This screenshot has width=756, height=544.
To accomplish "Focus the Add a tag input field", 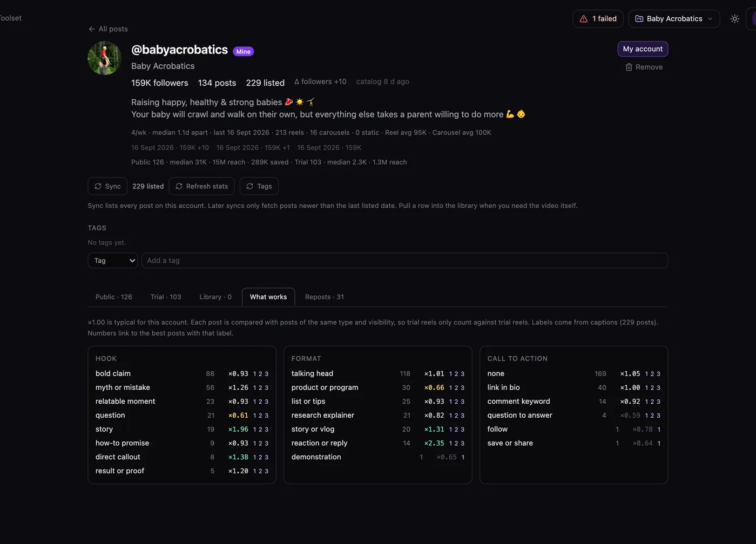I will 404,261.
